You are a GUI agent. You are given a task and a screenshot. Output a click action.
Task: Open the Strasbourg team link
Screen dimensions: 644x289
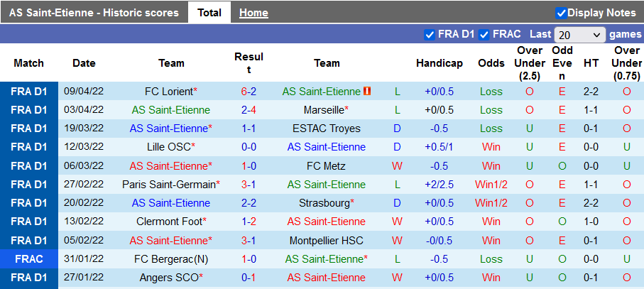click(x=326, y=202)
